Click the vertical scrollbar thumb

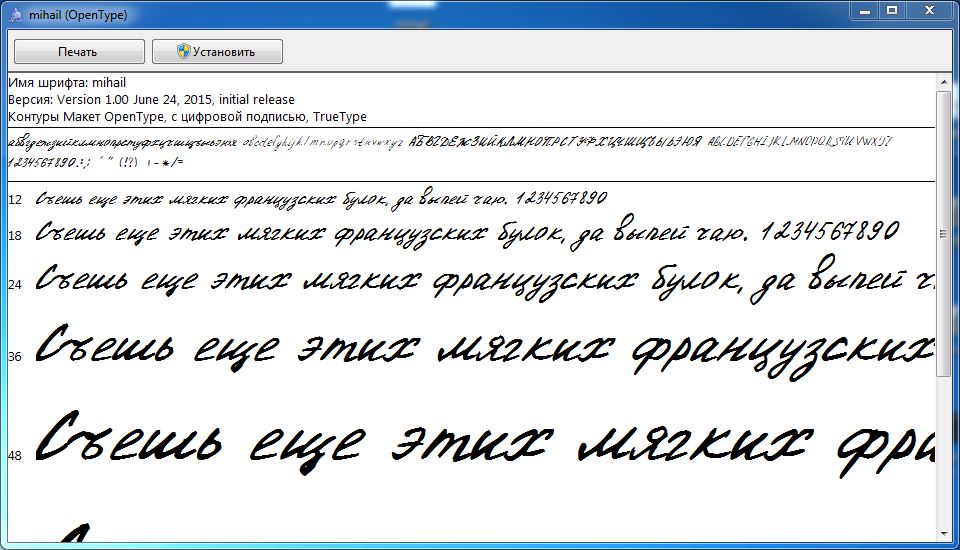(943, 233)
